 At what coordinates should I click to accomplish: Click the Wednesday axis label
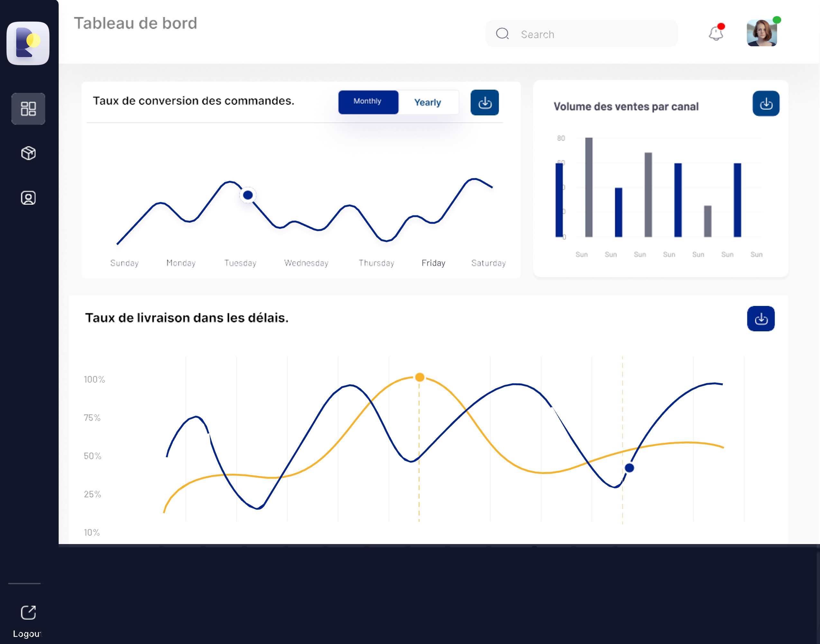306,263
